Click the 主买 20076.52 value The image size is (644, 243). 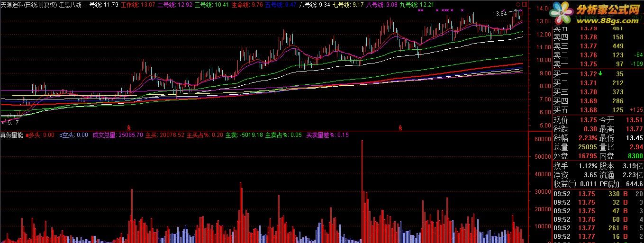(x=164, y=135)
